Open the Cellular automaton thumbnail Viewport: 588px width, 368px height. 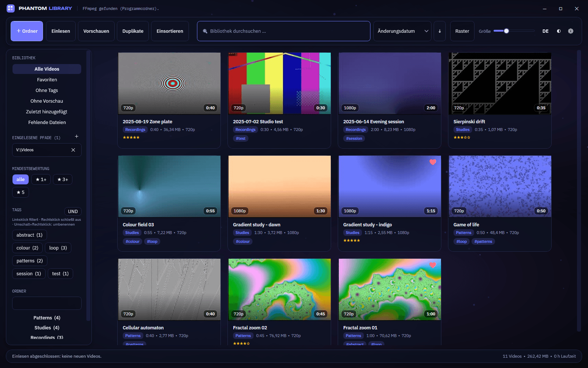point(169,290)
